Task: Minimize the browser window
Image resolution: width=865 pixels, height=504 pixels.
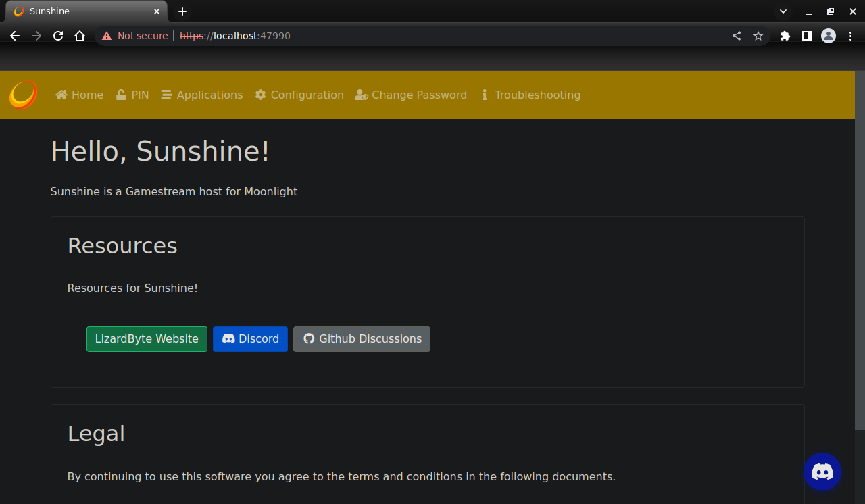Action: click(x=808, y=11)
